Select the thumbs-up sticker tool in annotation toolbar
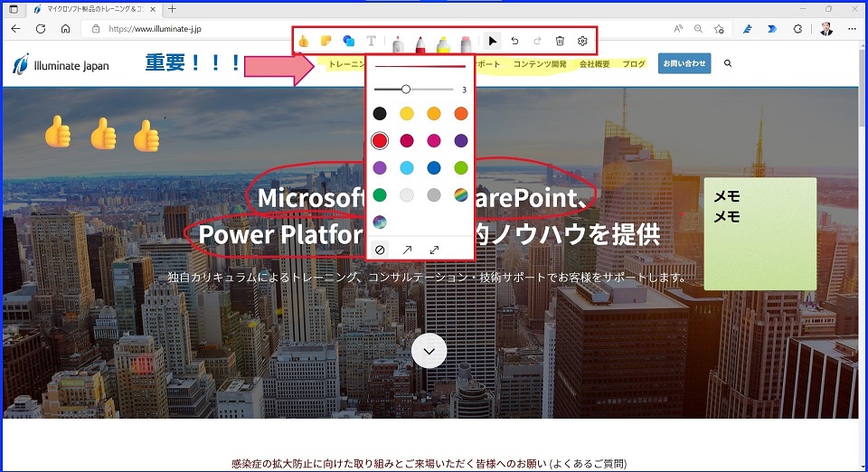This screenshot has height=472, width=868. click(304, 41)
